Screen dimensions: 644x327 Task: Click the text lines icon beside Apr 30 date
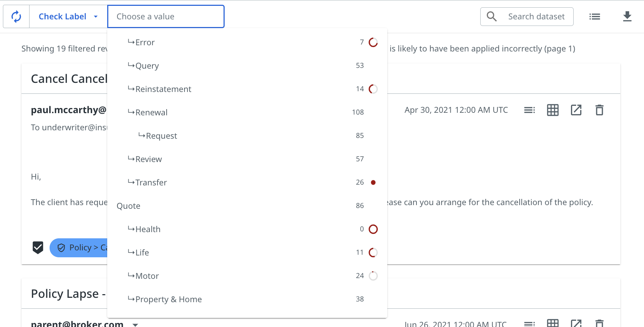click(x=529, y=110)
